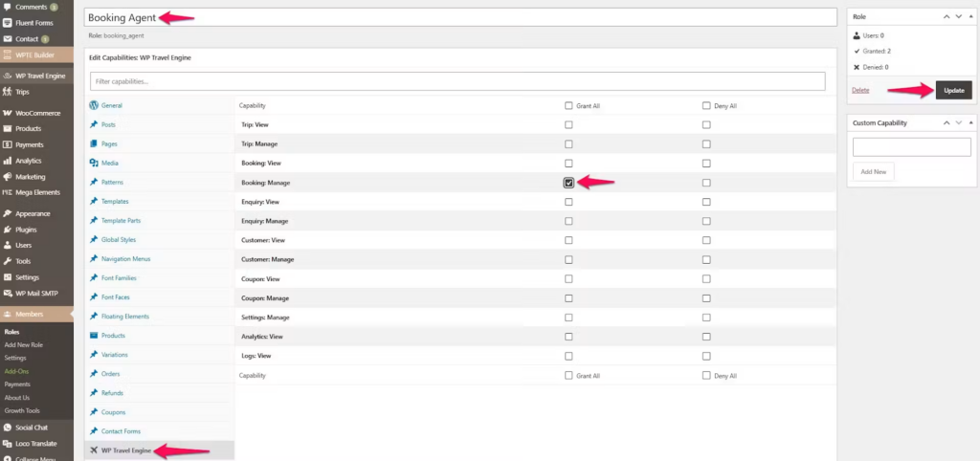
Task: Click the Media tab icon
Action: pos(94,163)
